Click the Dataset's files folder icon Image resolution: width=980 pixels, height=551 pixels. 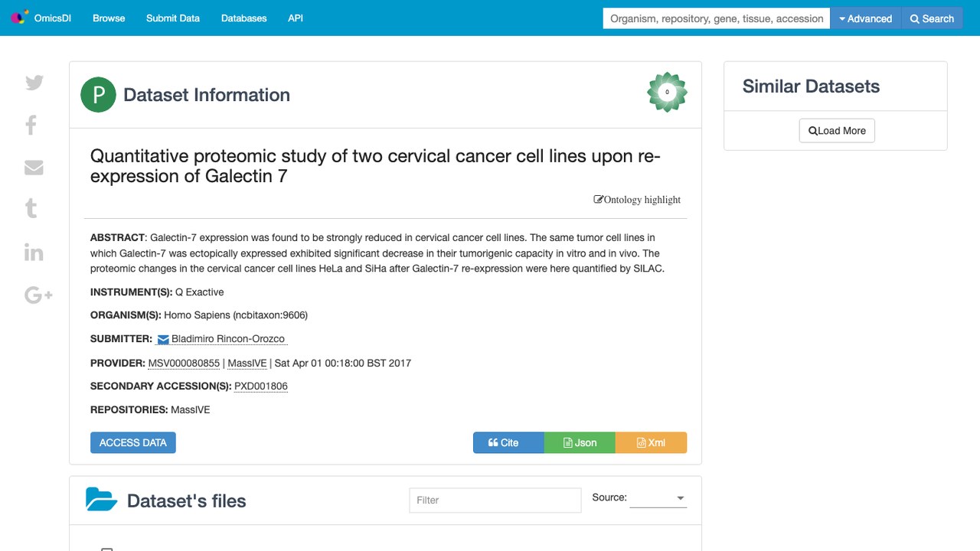(x=101, y=500)
